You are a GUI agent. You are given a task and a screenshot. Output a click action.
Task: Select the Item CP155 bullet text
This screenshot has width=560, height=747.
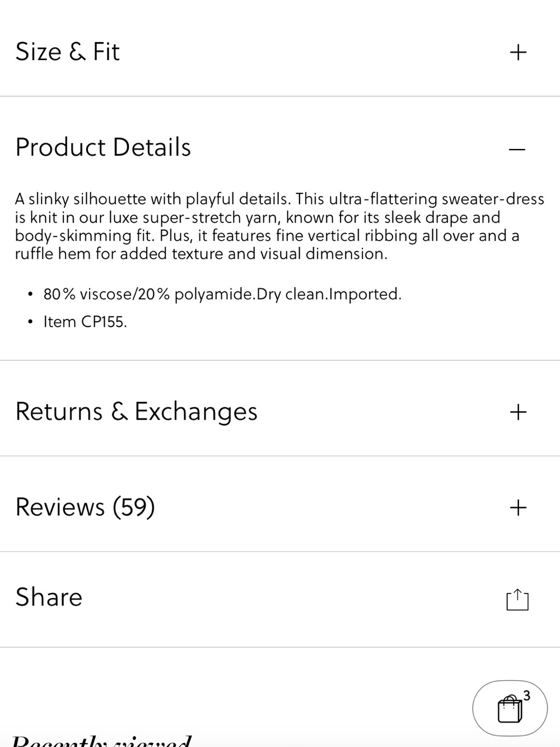(85, 322)
